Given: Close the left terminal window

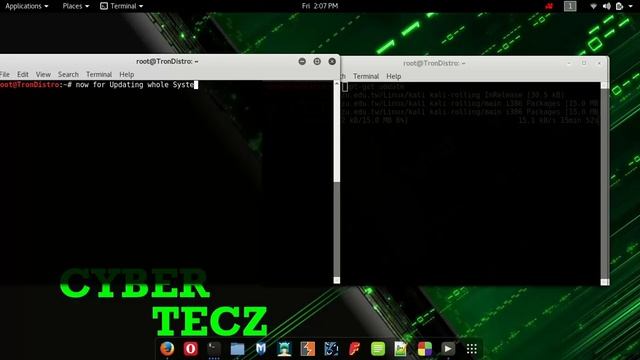Looking at the screenshot, I should 332,61.
